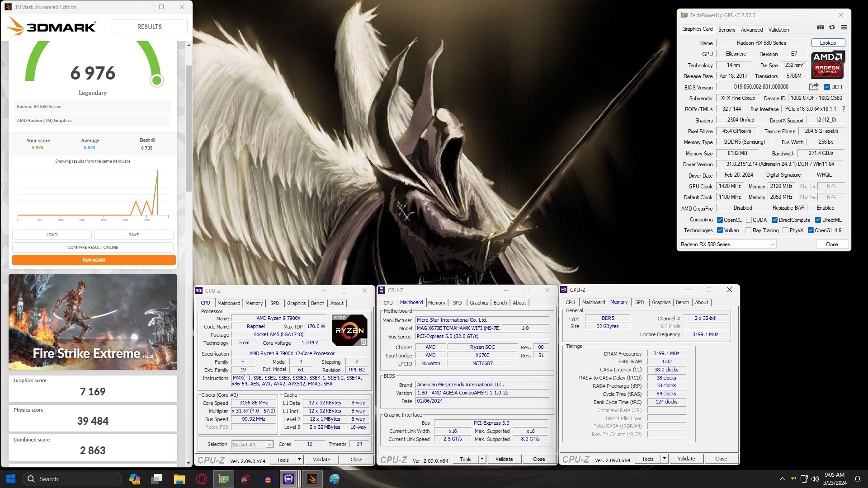Open File Explorer from the taskbar
Image resolution: width=868 pixels, height=488 pixels.
pos(179,479)
